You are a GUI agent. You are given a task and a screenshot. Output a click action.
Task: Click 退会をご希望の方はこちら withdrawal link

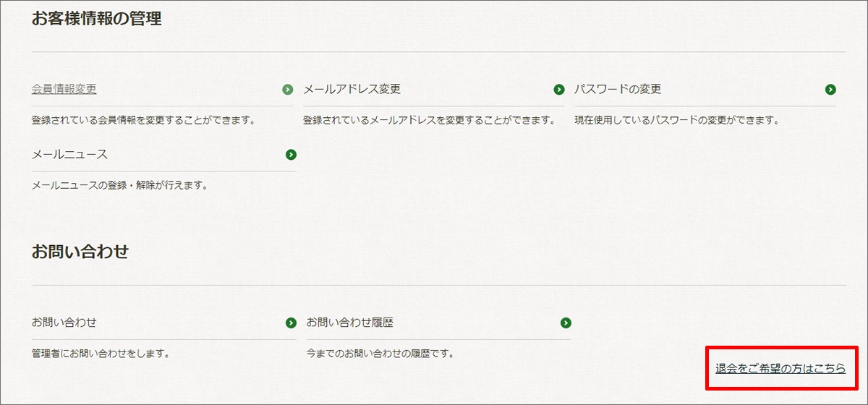[x=780, y=368]
